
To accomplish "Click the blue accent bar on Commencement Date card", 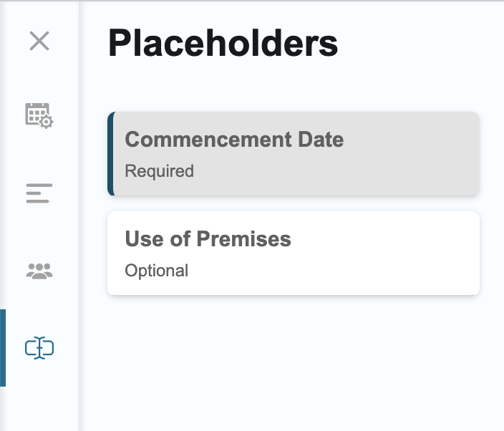I will pos(110,154).
